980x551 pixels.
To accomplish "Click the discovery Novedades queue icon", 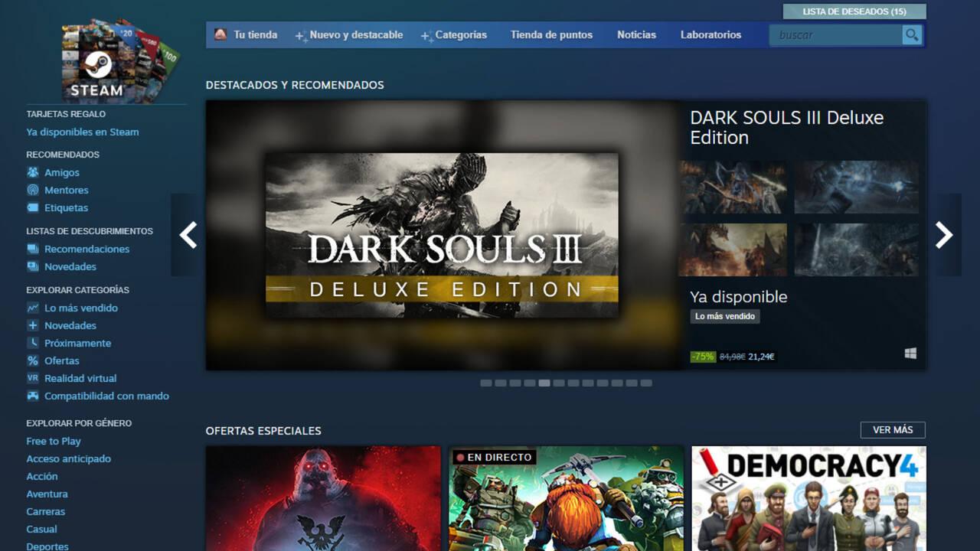I will click(x=33, y=266).
